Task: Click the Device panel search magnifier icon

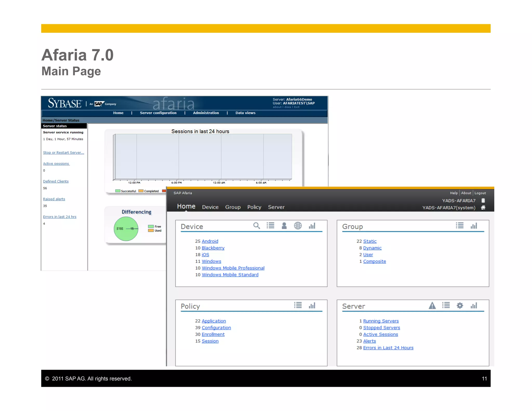Action: 256,226
